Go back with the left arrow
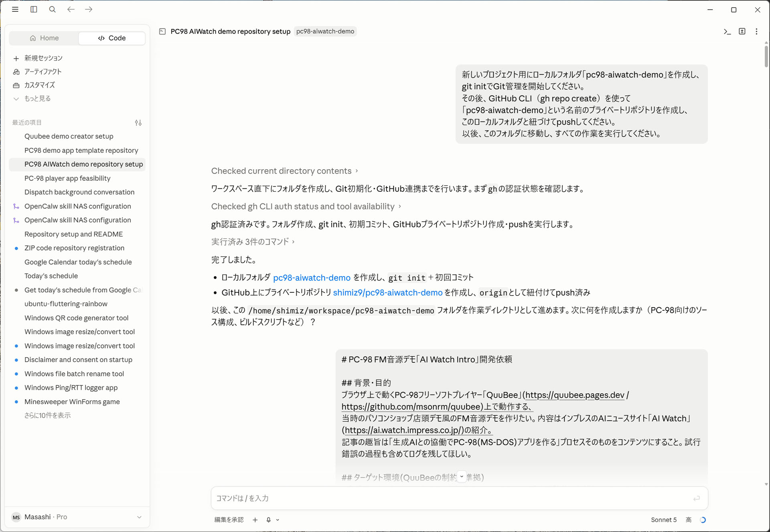Screen dimensions: 770x532 71,9
